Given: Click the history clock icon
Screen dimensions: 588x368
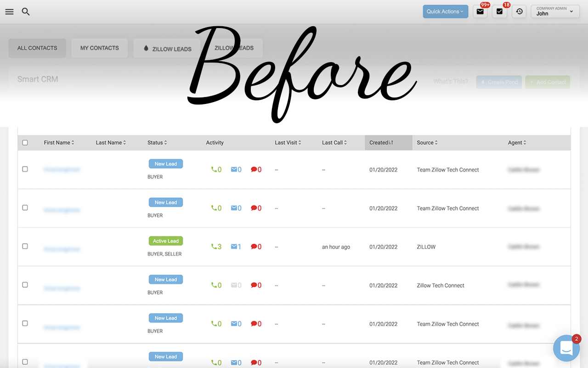Looking at the screenshot, I should (519, 11).
